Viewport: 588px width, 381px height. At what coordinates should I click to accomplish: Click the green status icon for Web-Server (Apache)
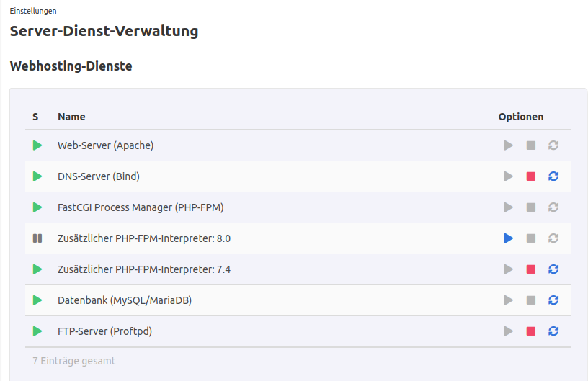point(37,145)
